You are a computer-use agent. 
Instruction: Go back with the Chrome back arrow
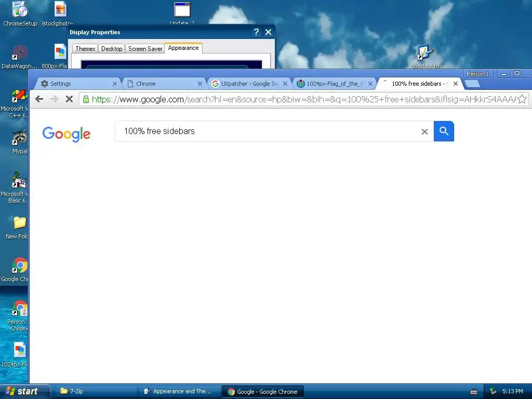[39, 99]
